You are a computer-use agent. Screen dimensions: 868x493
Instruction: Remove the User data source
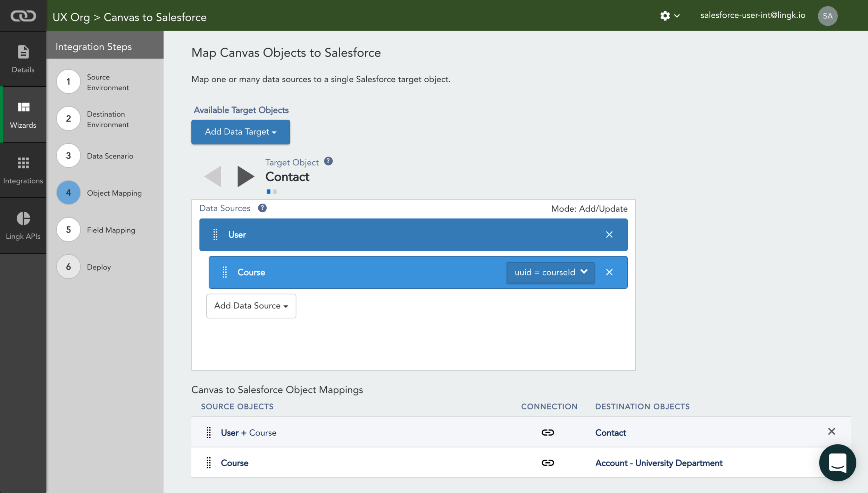tap(609, 235)
